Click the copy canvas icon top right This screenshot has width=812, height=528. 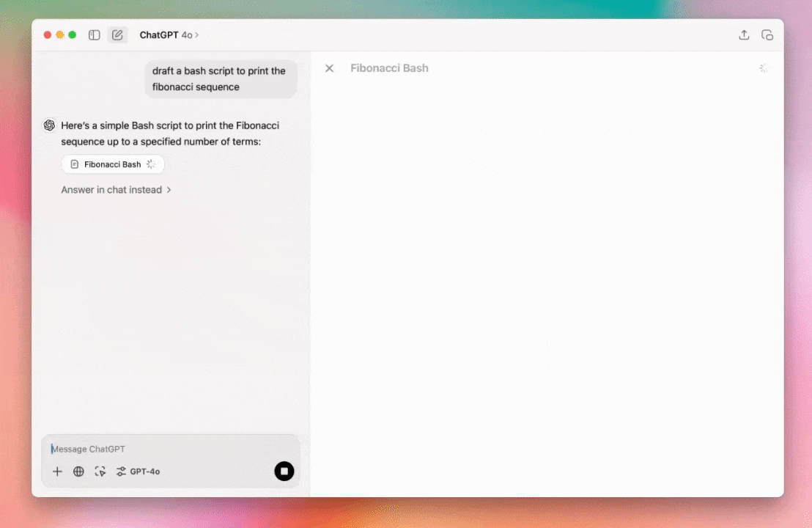[767, 34]
